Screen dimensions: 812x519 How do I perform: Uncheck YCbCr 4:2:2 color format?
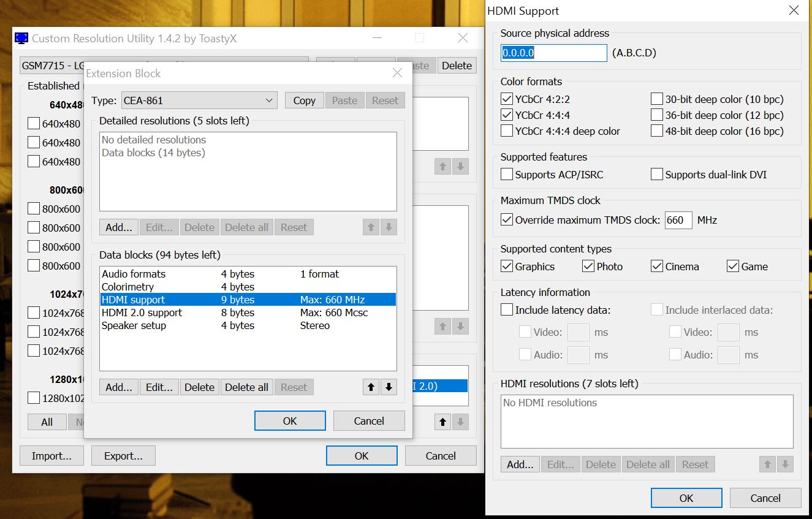pos(507,99)
